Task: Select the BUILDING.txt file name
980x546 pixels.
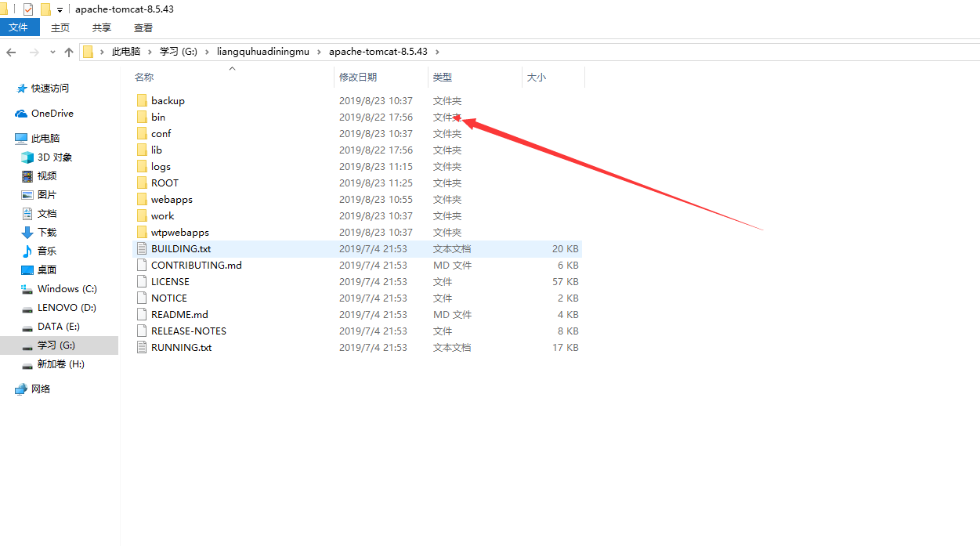Action: 181,248
